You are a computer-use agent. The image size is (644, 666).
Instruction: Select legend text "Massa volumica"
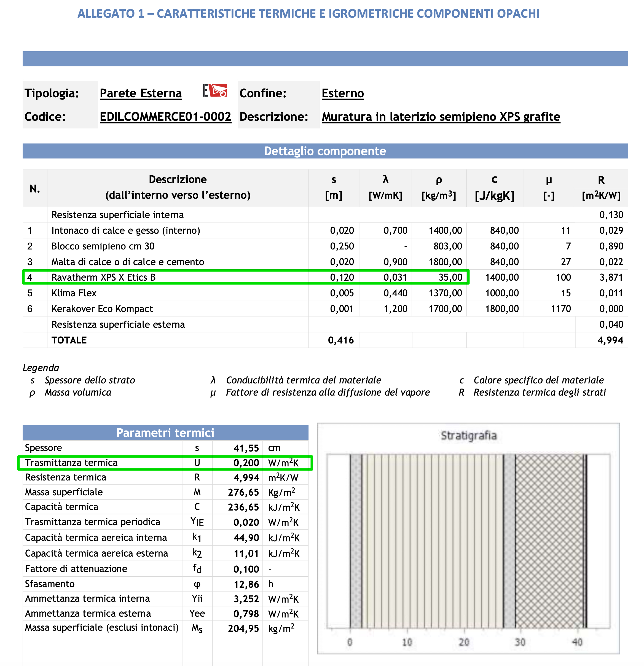pyautogui.click(x=78, y=392)
